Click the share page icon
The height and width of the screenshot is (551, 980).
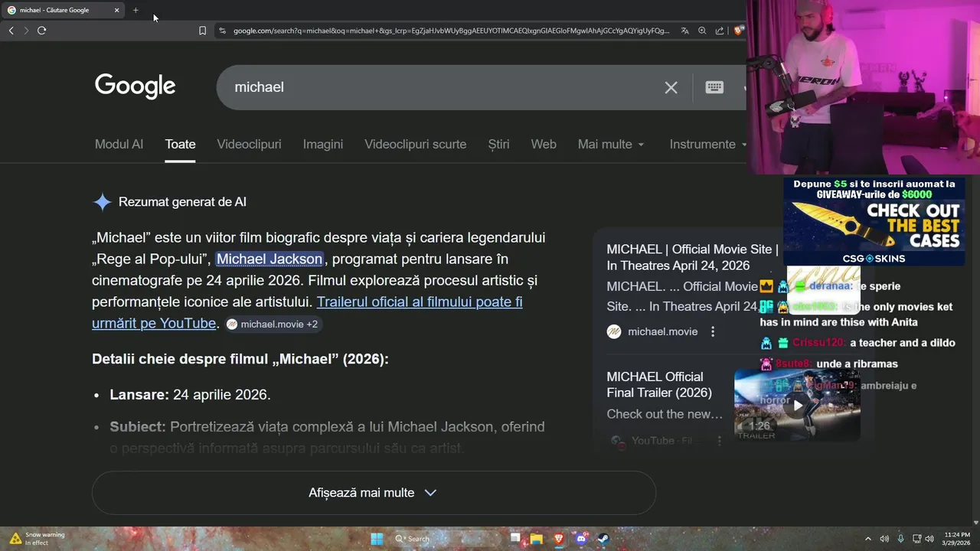(x=720, y=31)
